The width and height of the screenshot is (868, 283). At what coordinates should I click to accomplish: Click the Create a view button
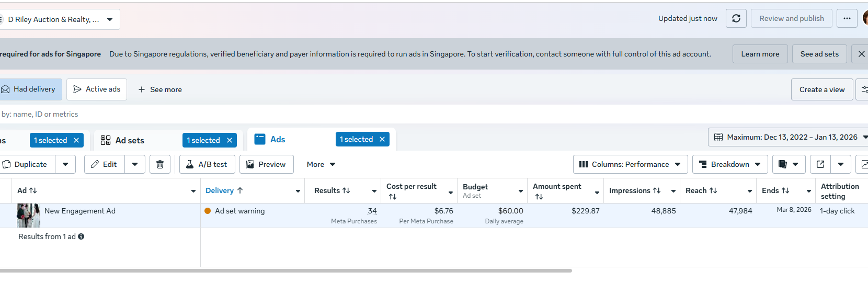point(821,89)
